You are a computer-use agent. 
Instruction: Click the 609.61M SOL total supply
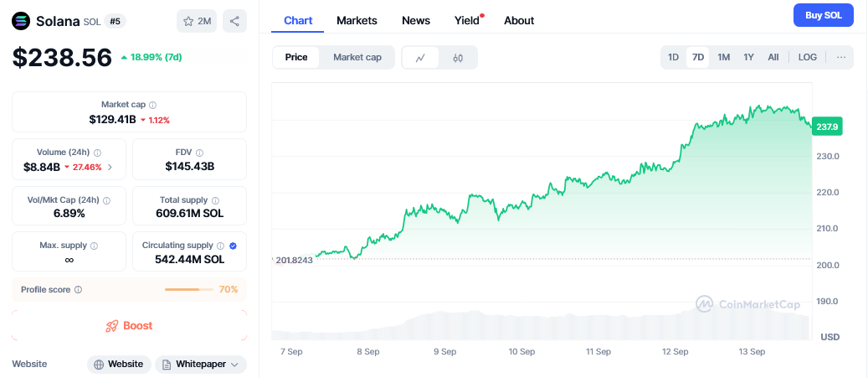click(x=190, y=214)
